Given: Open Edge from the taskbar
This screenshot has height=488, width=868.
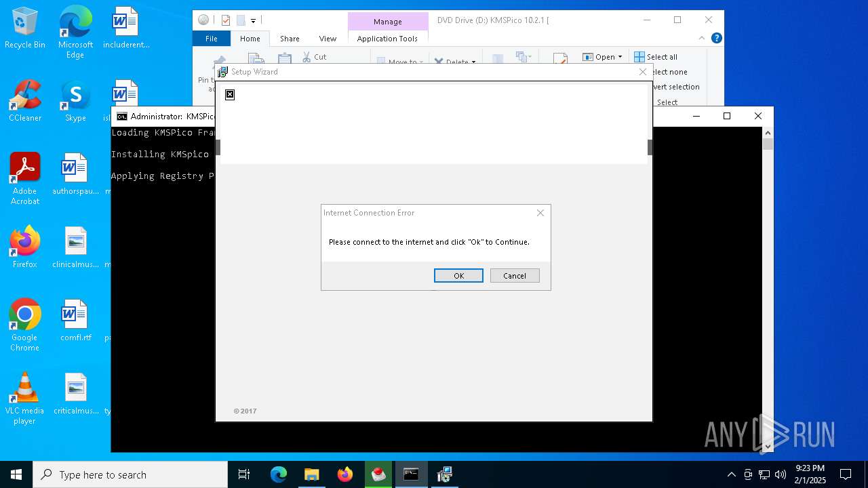Looking at the screenshot, I should pos(279,474).
